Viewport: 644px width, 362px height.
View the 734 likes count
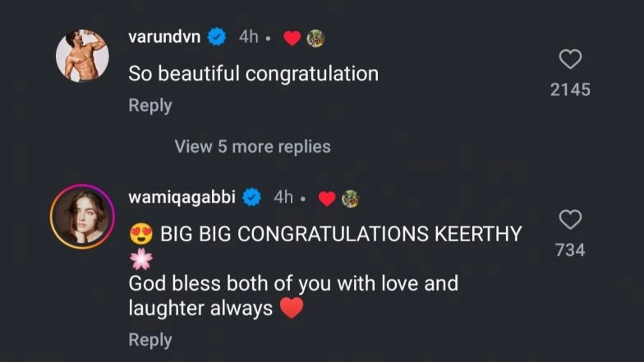pos(570,250)
